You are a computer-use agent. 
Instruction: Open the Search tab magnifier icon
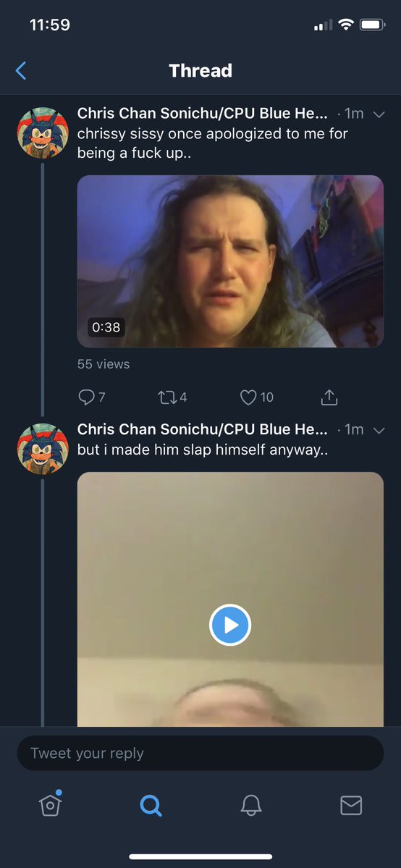[x=151, y=806]
